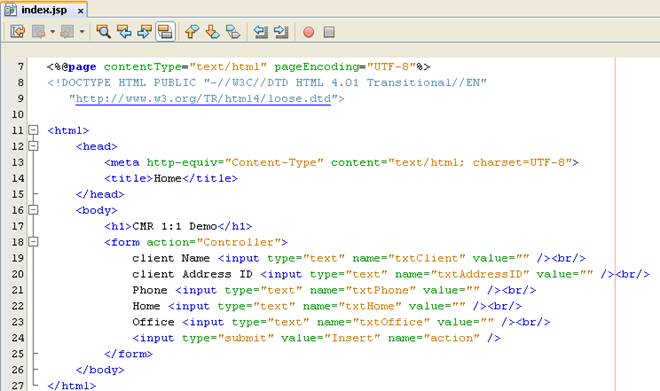Jump to Next Bookmark icon
660x391 pixels.
pyautogui.click(x=213, y=32)
